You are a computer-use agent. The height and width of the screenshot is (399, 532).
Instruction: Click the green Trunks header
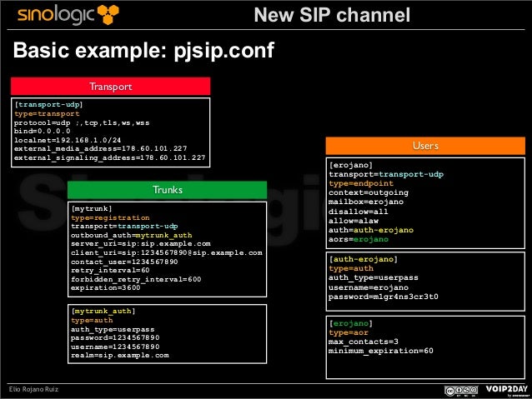coord(168,189)
